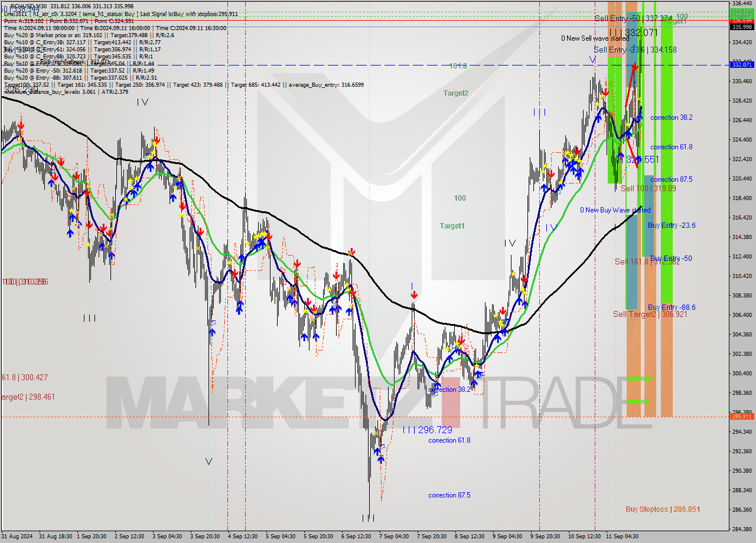Image resolution: width=756 pixels, height=543 pixels.
Task: Click the orange 295.911 stoploss price tag
Action: tap(742, 416)
